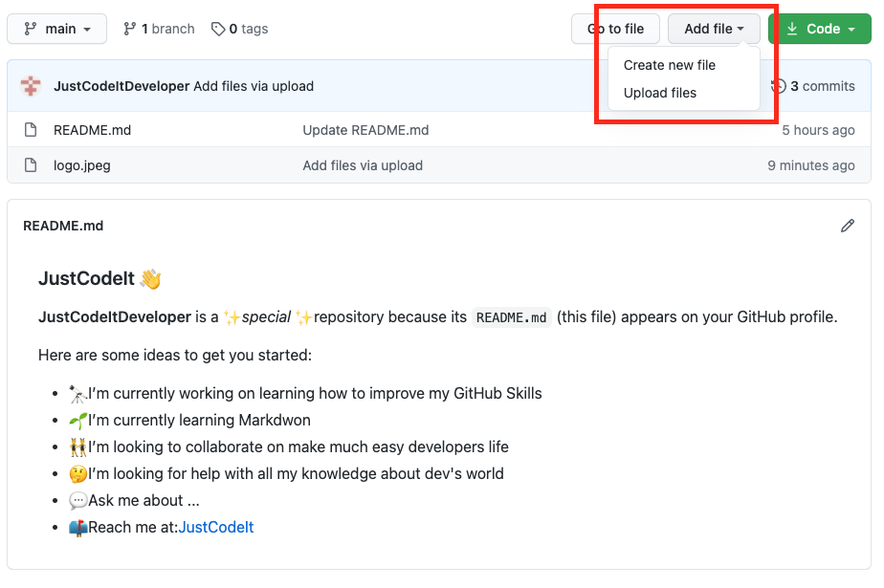The image size is (884, 588).
Task: Open the README.md file in list
Action: (x=93, y=130)
